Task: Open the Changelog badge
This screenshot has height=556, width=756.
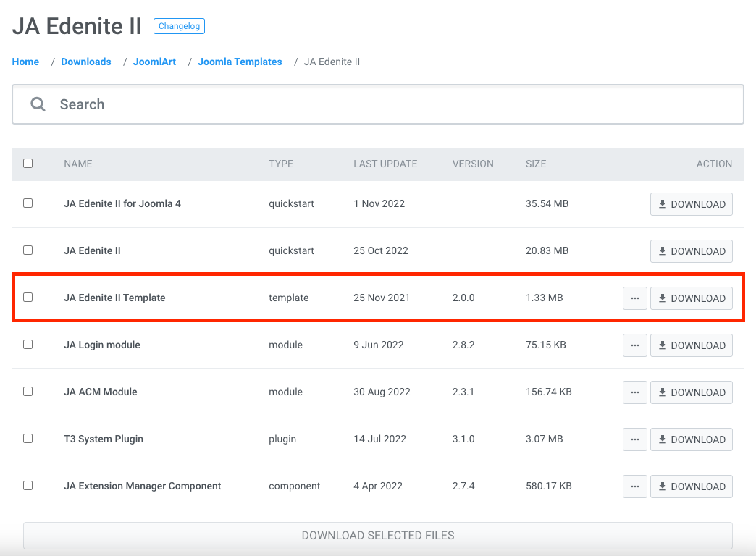Action: [179, 26]
